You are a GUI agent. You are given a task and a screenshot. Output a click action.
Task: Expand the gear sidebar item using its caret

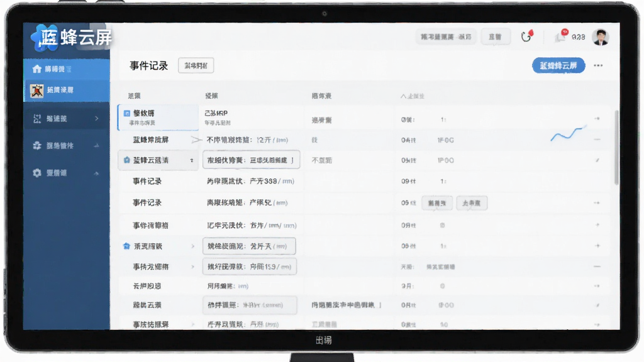96,173
